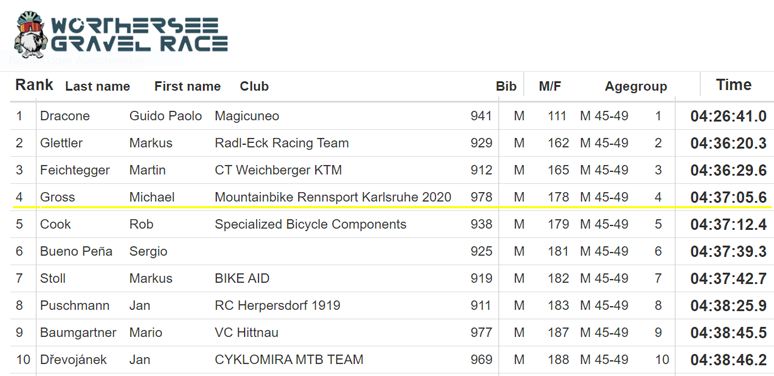
Task: Sort by M/F column header
Action: pos(550,86)
